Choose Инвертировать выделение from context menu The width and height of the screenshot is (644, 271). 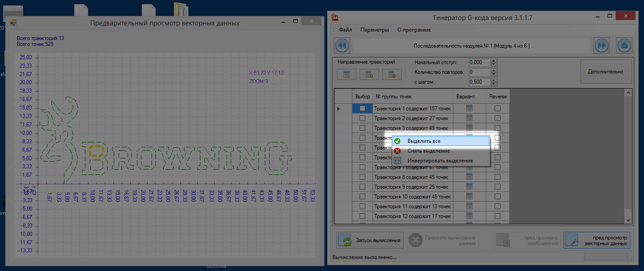440,161
